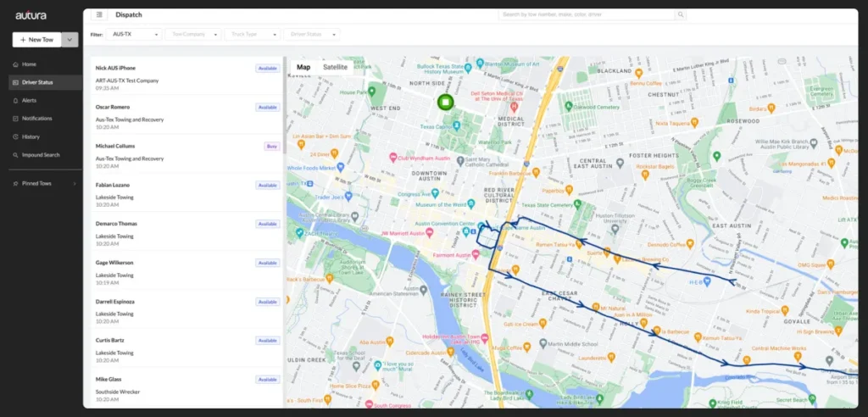Click the Notifications icon in the sidebar
Image resolution: width=868 pixels, height=417 pixels.
[x=14, y=119]
